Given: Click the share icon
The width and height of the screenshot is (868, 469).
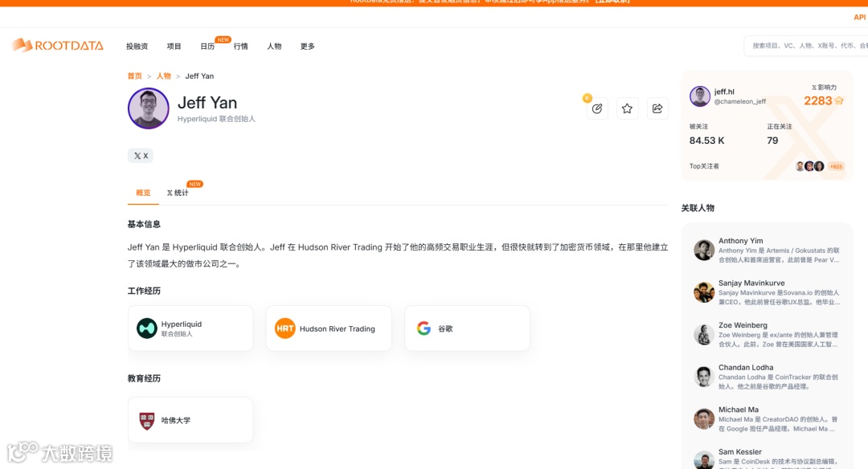Looking at the screenshot, I should (657, 108).
